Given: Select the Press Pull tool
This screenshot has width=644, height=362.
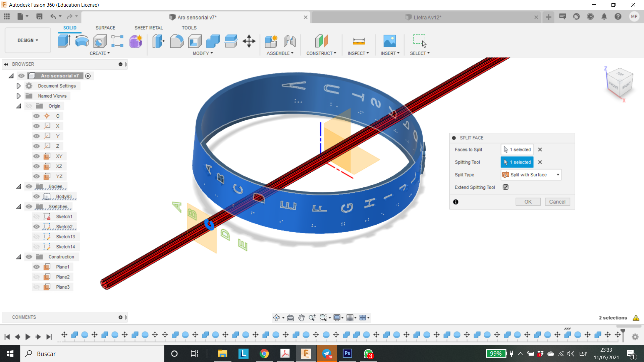Looking at the screenshot, I should click(158, 41).
